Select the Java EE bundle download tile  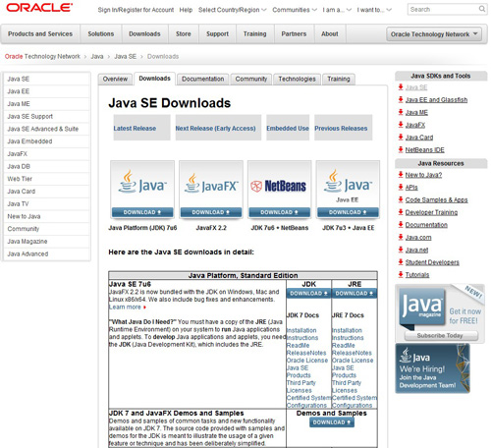point(348,190)
